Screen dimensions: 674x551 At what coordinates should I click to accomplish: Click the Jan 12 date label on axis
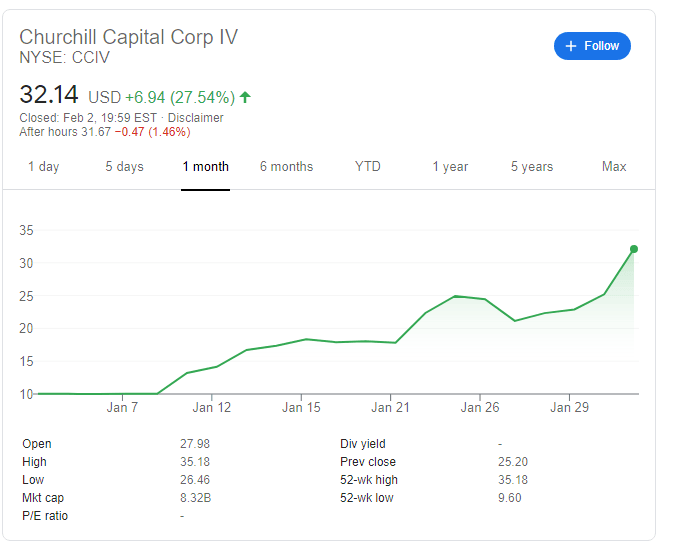pyautogui.click(x=212, y=408)
